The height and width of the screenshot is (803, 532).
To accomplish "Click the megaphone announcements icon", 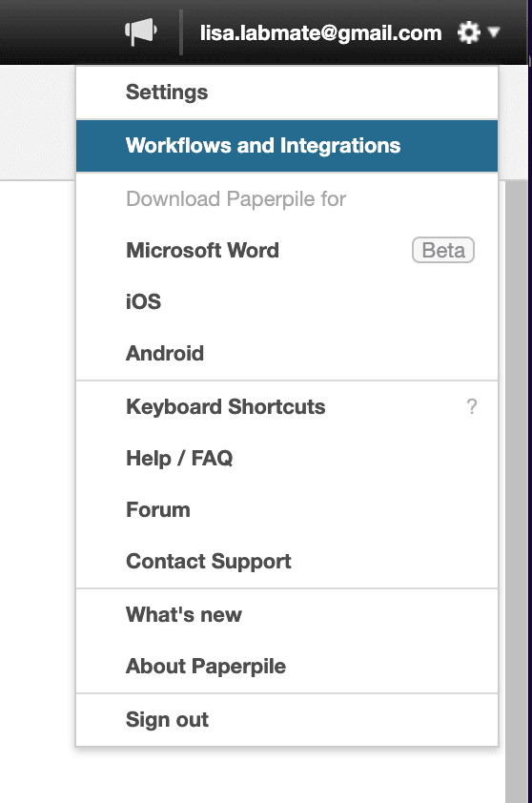I will click(x=141, y=31).
